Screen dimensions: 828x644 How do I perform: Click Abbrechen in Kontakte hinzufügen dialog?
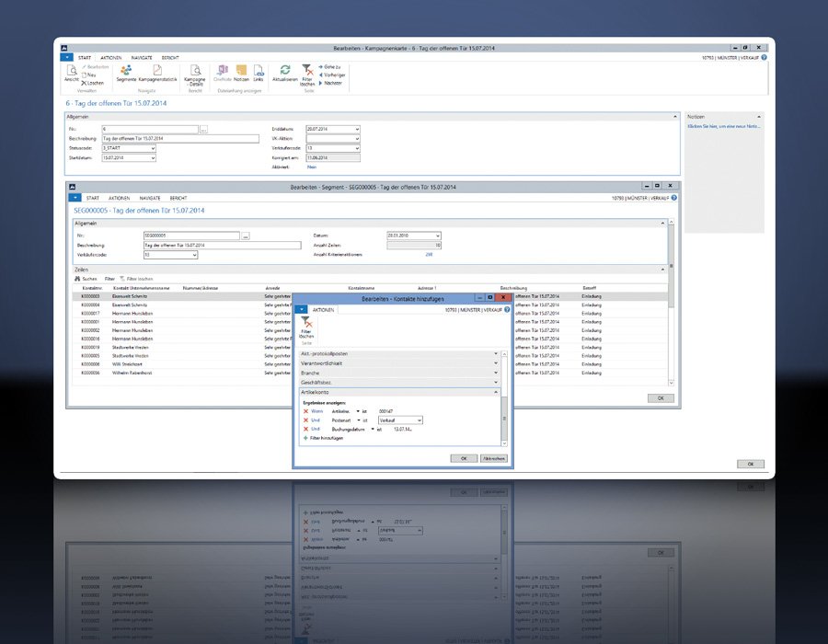click(x=493, y=458)
